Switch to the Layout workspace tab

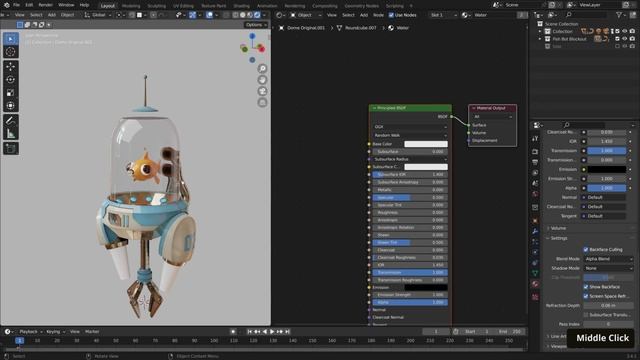tap(108, 6)
